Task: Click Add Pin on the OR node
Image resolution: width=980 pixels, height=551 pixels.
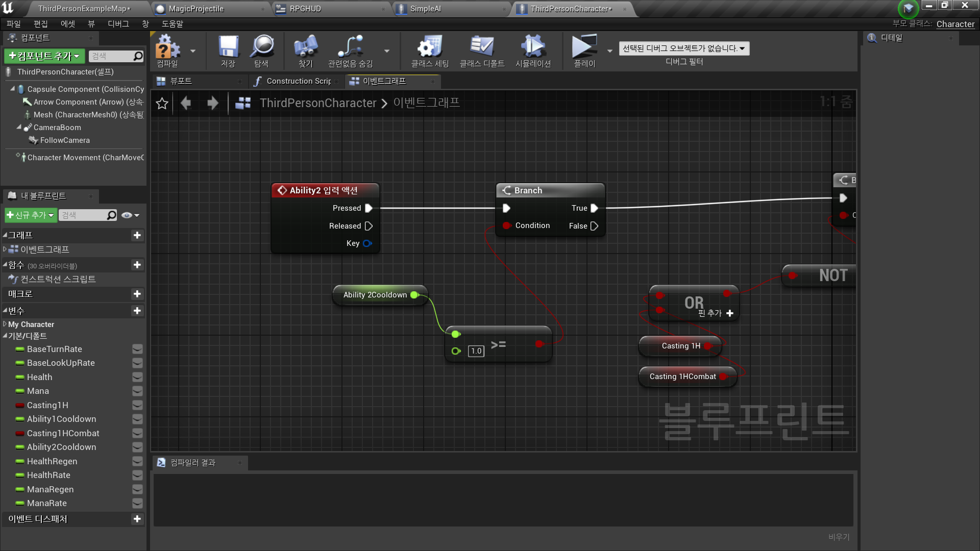Action: click(729, 313)
